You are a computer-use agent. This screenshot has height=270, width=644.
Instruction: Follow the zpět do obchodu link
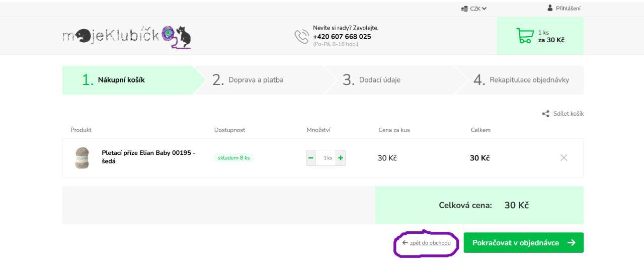pyautogui.click(x=430, y=243)
